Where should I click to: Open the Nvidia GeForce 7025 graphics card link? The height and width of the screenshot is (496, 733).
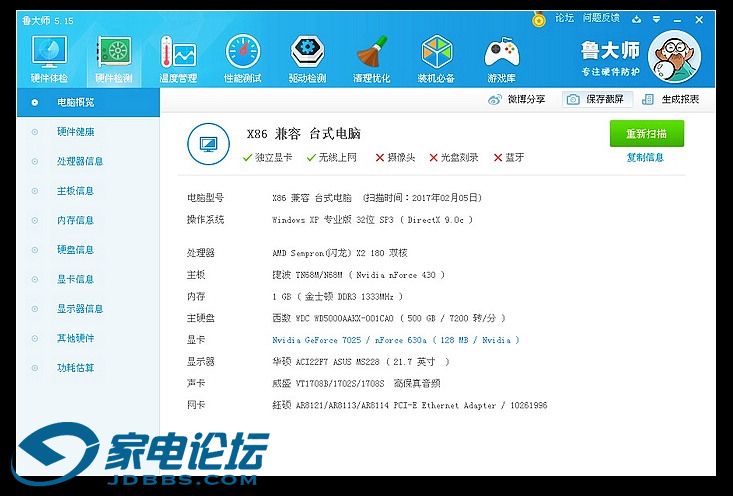tap(391, 340)
